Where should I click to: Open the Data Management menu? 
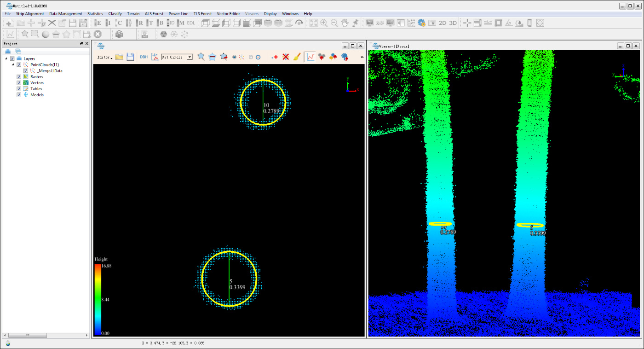[x=66, y=14]
